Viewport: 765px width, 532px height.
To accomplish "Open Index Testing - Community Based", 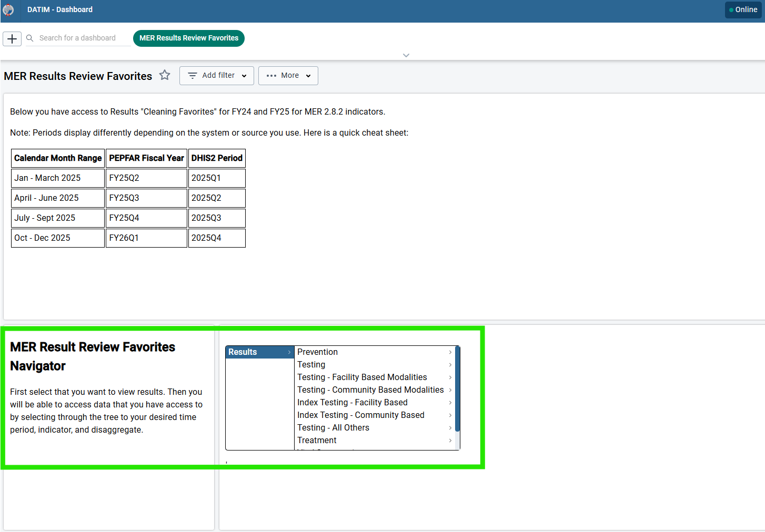I will [361, 415].
